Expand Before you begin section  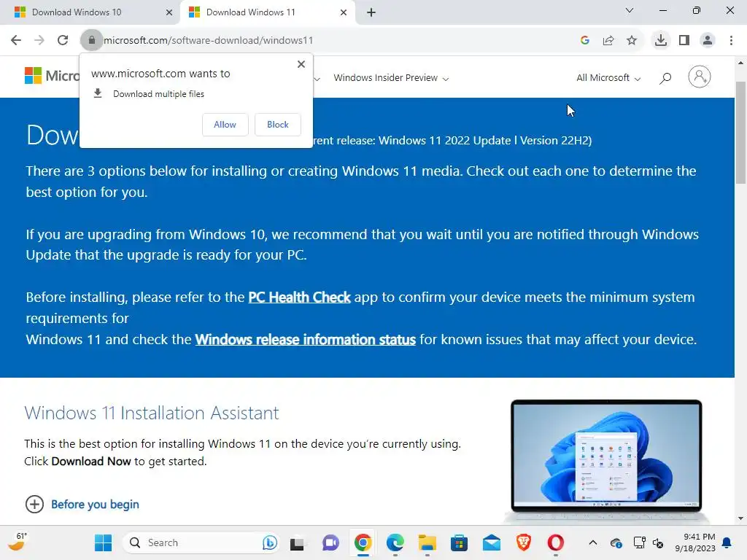point(82,505)
